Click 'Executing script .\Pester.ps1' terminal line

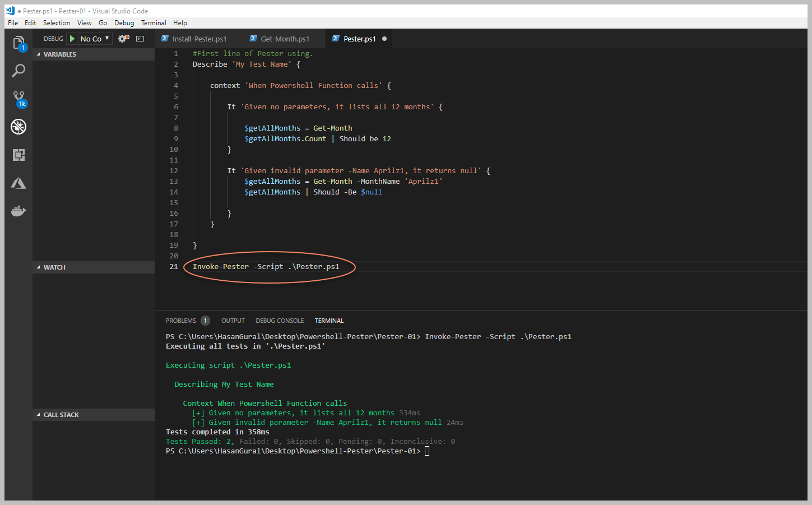pyautogui.click(x=228, y=365)
